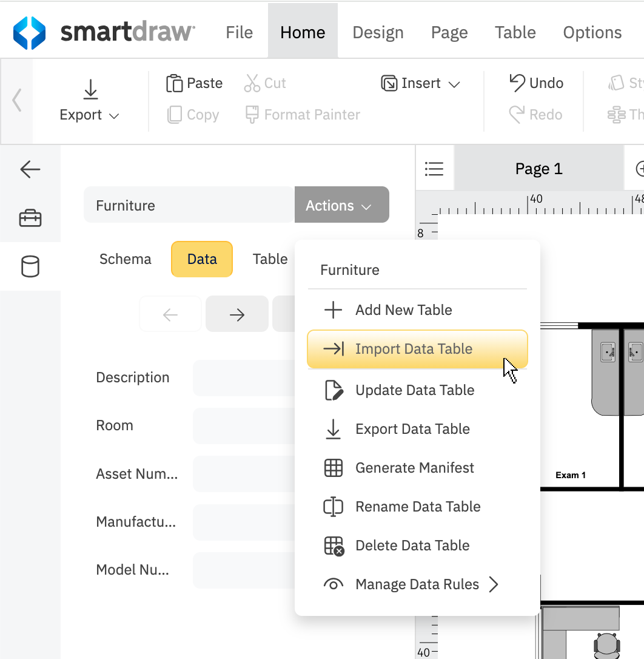Open the data tables panel via the database icon
This screenshot has height=659, width=644.
pyautogui.click(x=30, y=266)
